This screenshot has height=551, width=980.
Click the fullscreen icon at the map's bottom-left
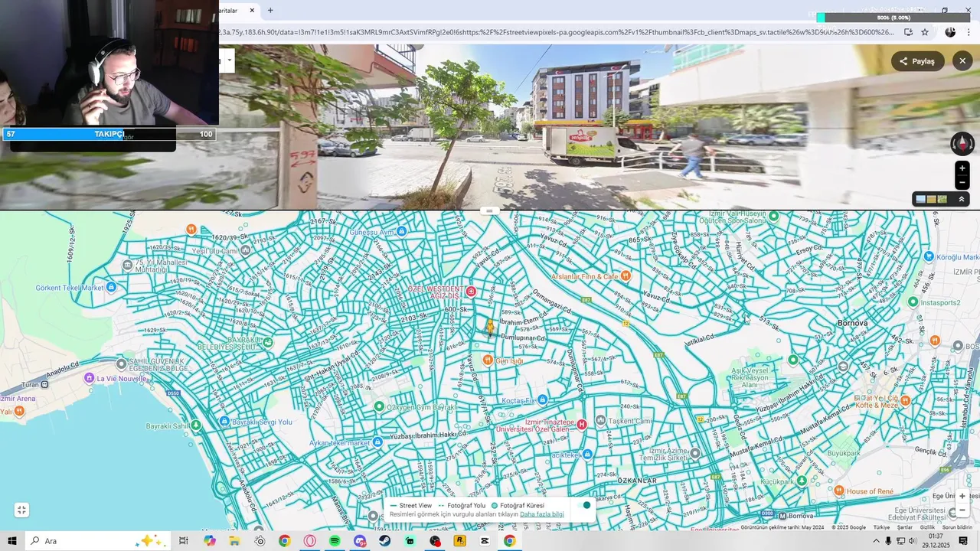[21, 510]
